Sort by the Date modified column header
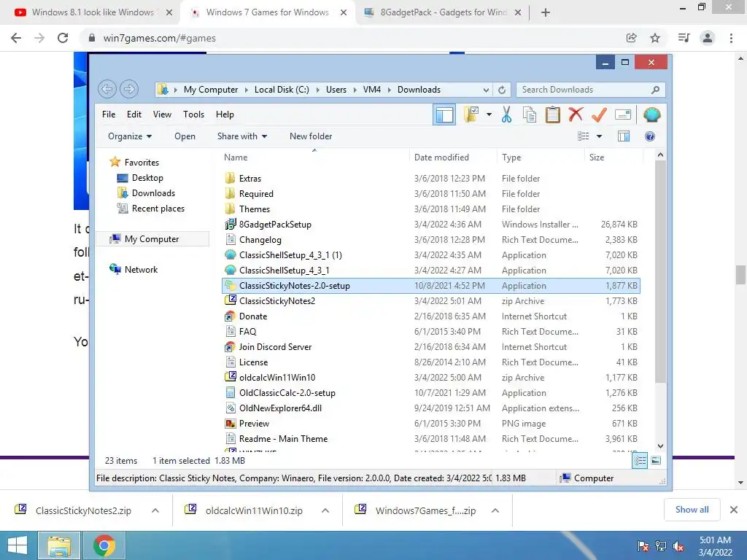 [452, 157]
